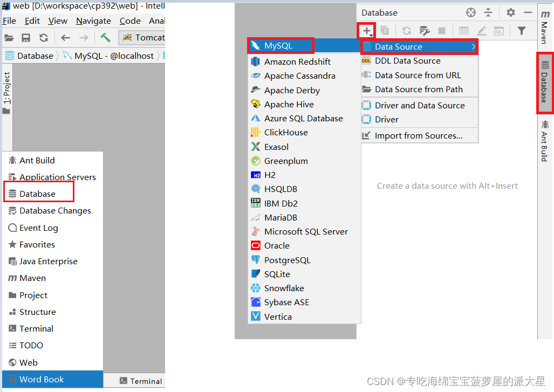Select the Driver menu item
This screenshot has width=554, height=392.
tap(419, 119)
